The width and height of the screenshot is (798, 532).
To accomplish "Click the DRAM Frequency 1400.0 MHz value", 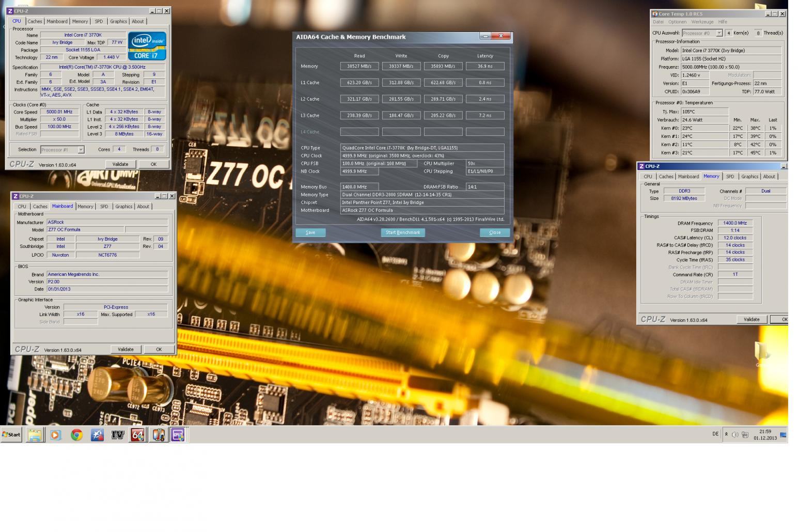I will [735, 223].
